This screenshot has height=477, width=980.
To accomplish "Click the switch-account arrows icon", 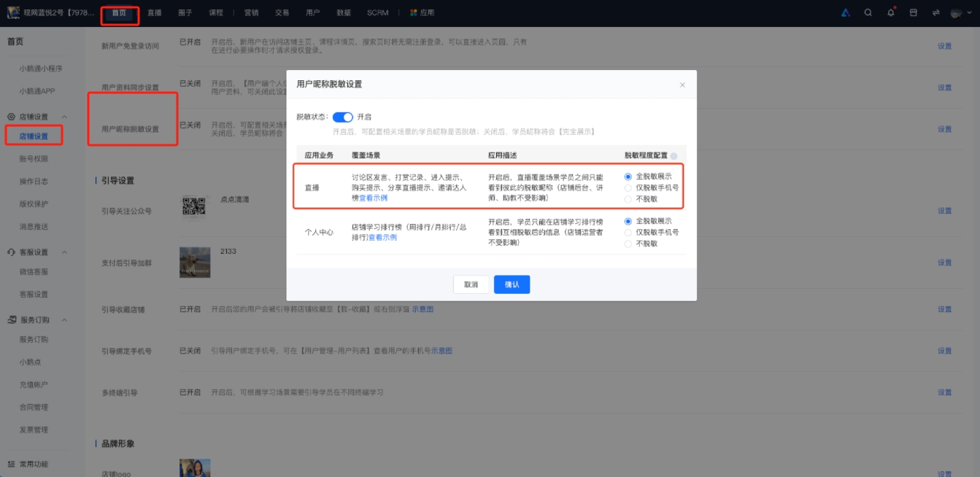I will pos(936,12).
